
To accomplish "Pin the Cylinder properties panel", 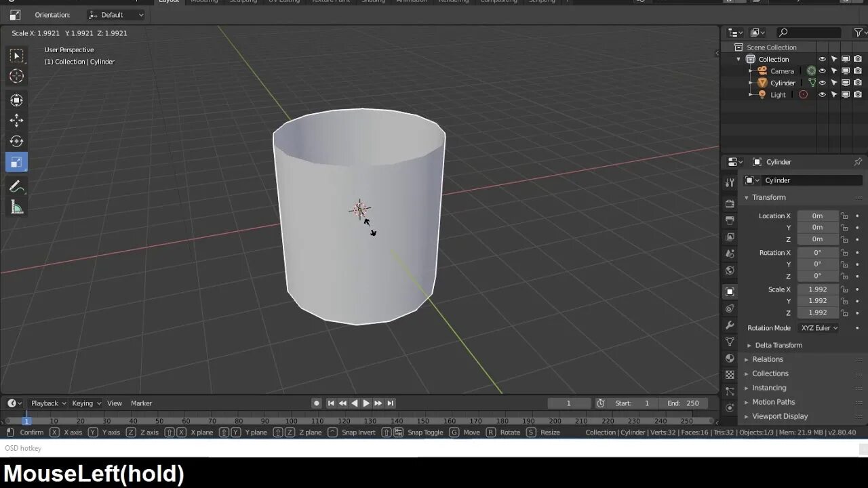I will pos(858,162).
